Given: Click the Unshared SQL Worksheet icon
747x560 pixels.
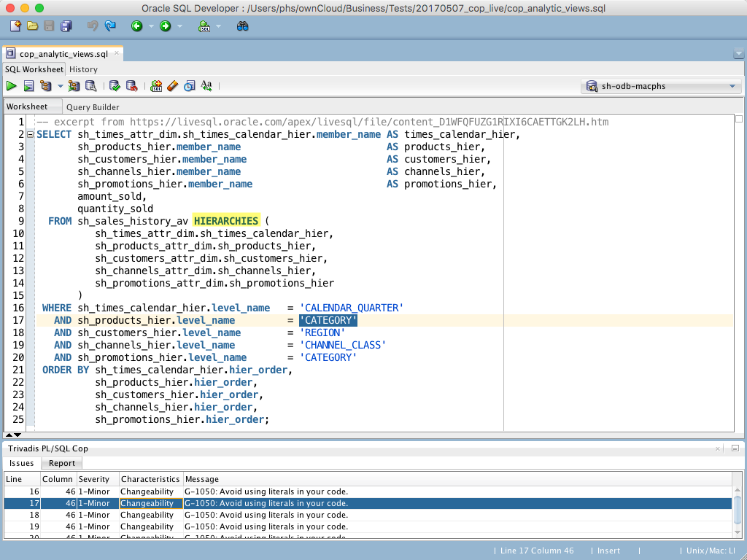Looking at the screenshot, I should point(156,86).
